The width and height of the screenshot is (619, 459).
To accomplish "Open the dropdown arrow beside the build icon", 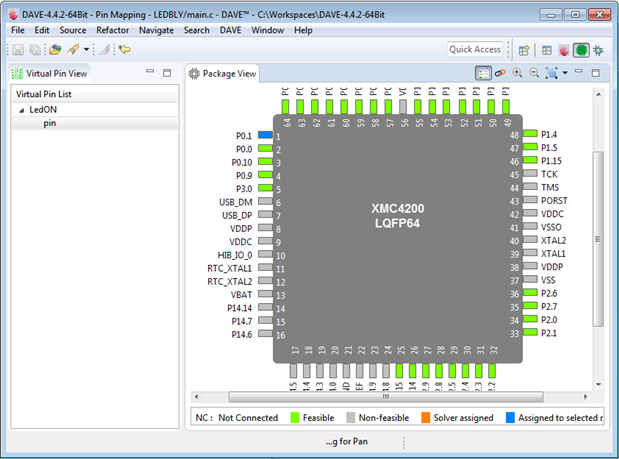I will tap(87, 49).
